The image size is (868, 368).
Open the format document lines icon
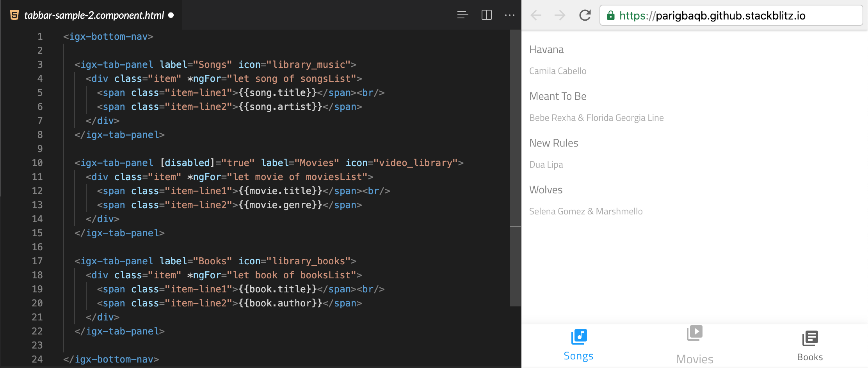(462, 15)
